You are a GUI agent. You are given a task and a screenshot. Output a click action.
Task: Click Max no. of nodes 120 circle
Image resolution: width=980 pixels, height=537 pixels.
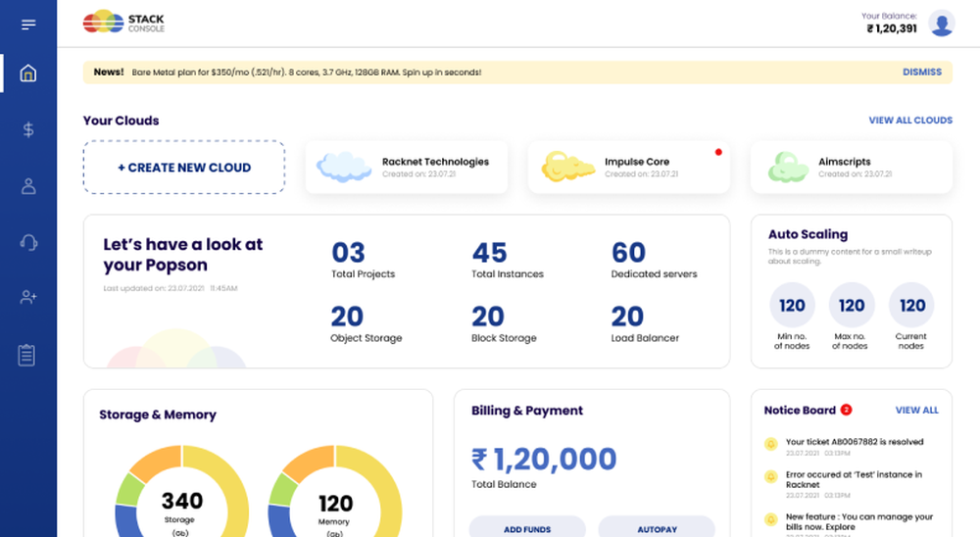point(852,305)
